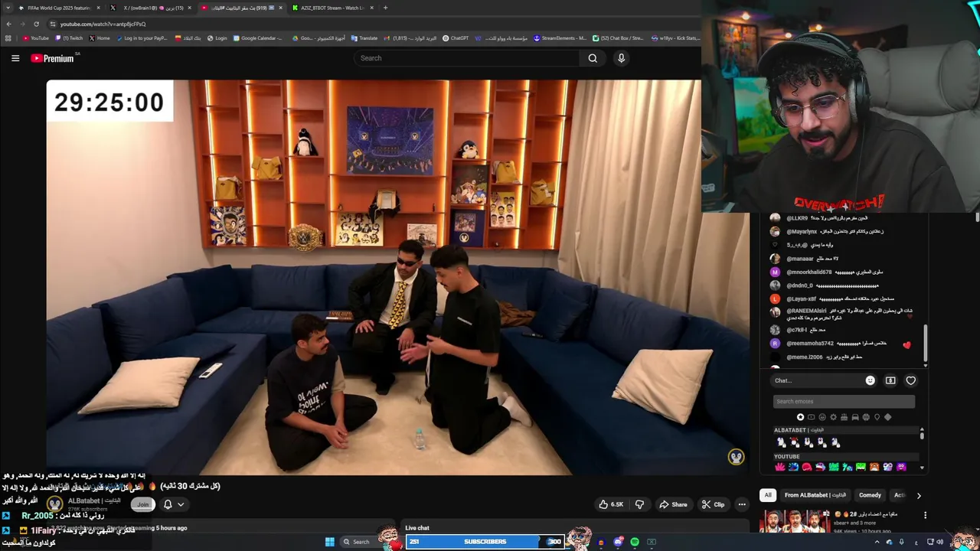The width and height of the screenshot is (980, 551).
Task: Open the Translate bookmark
Action: [364, 38]
